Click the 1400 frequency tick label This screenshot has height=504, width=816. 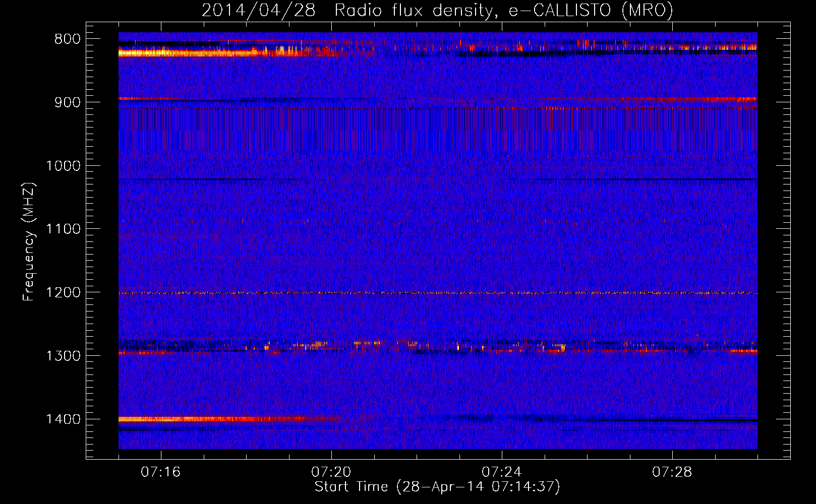click(63, 419)
